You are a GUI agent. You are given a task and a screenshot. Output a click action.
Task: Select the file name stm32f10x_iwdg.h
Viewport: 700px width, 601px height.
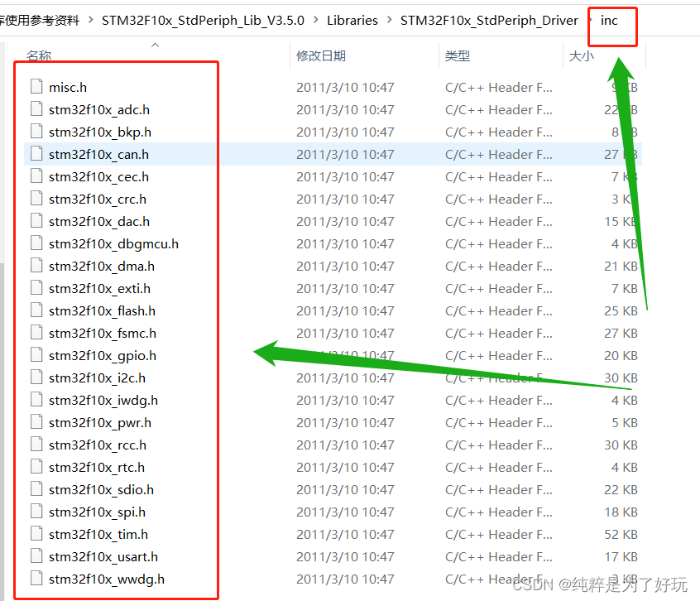(x=103, y=400)
